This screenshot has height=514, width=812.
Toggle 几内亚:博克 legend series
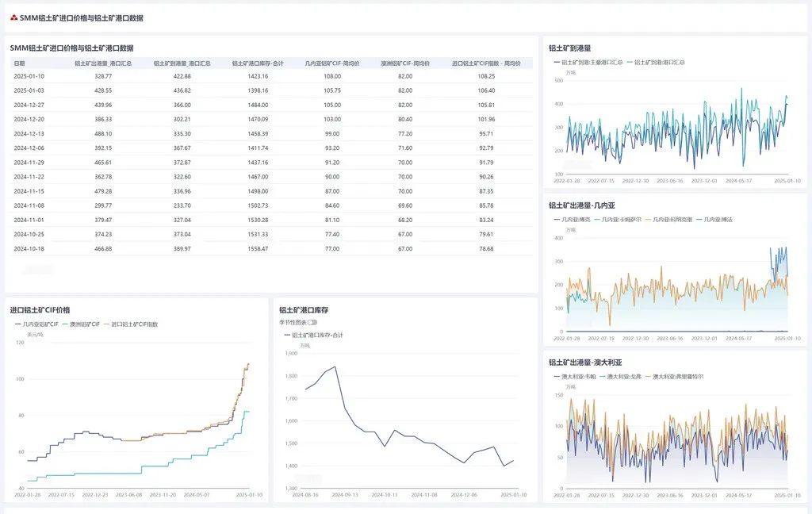point(573,219)
